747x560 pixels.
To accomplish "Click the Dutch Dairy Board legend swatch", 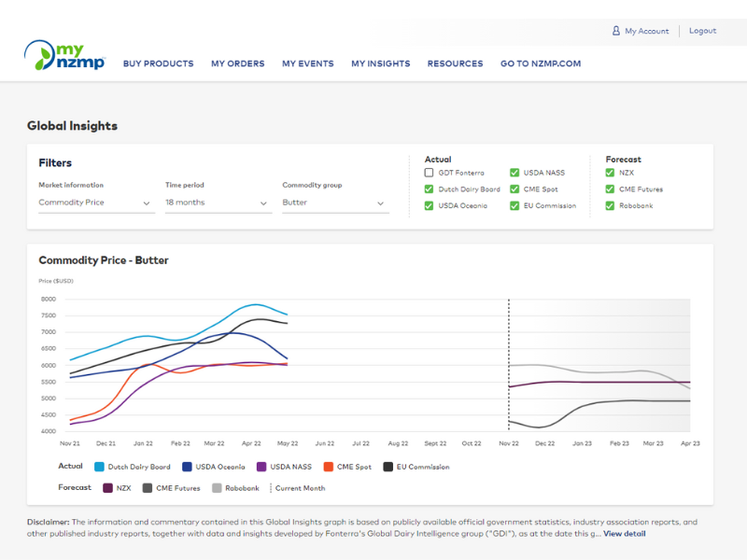I will (x=99, y=468).
